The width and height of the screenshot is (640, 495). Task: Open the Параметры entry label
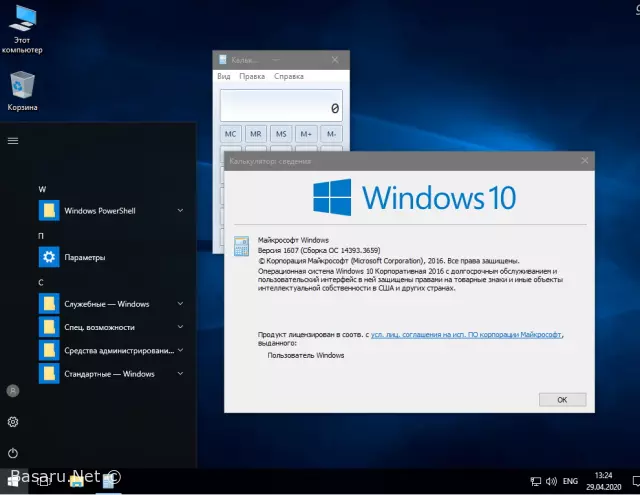coord(85,257)
